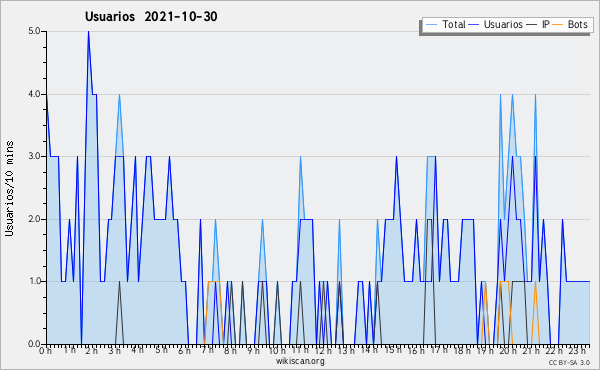Viewport: 600px width, 370px height.
Task: Click the '20 h' x-axis label
Action: click(509, 351)
